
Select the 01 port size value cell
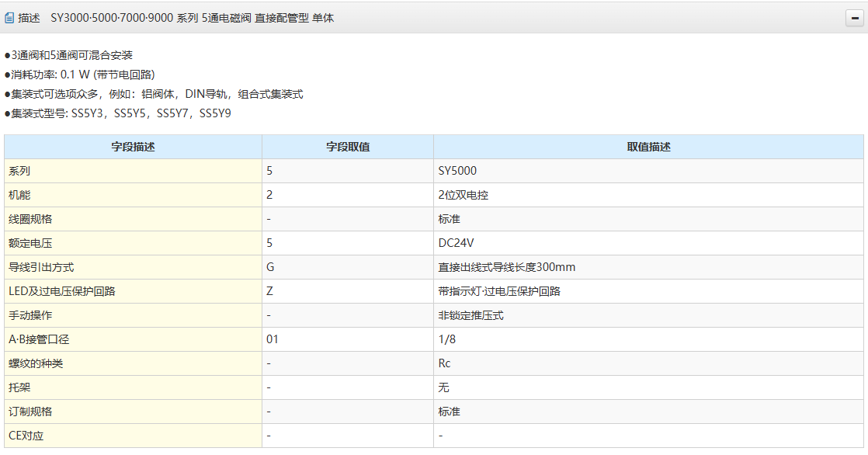(272, 339)
